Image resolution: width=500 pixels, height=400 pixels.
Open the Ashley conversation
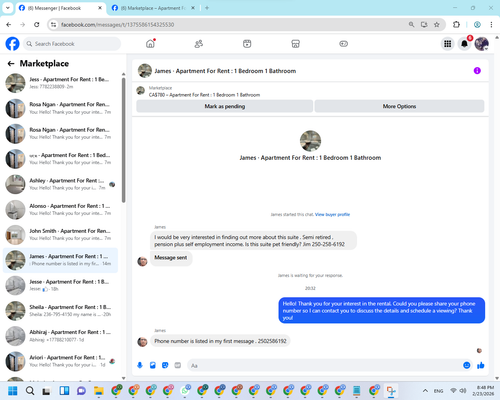tap(61, 184)
